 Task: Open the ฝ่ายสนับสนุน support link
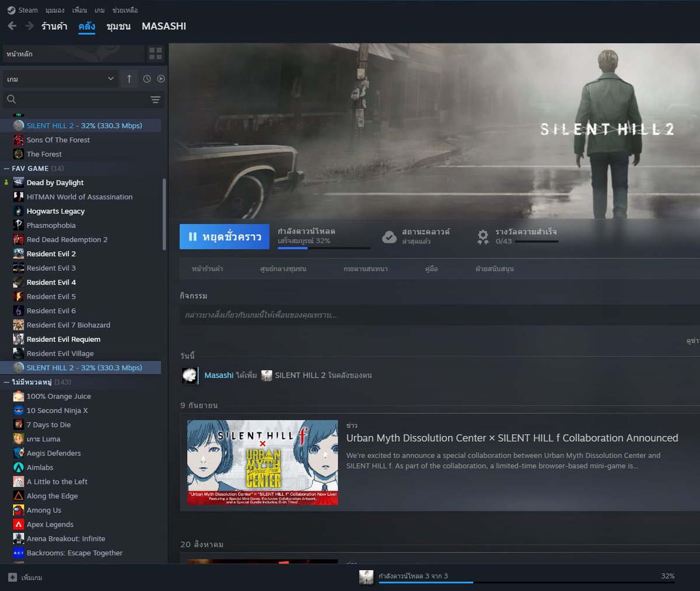pos(495,269)
